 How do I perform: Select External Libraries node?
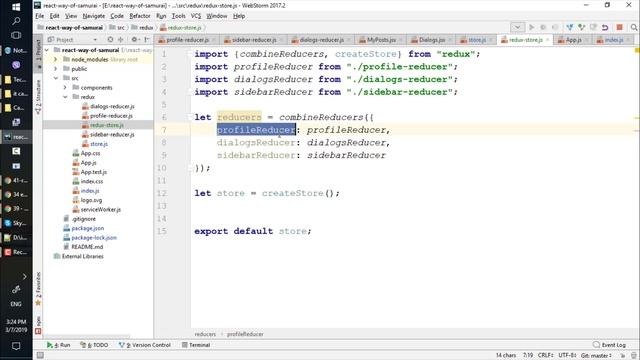coord(82,256)
